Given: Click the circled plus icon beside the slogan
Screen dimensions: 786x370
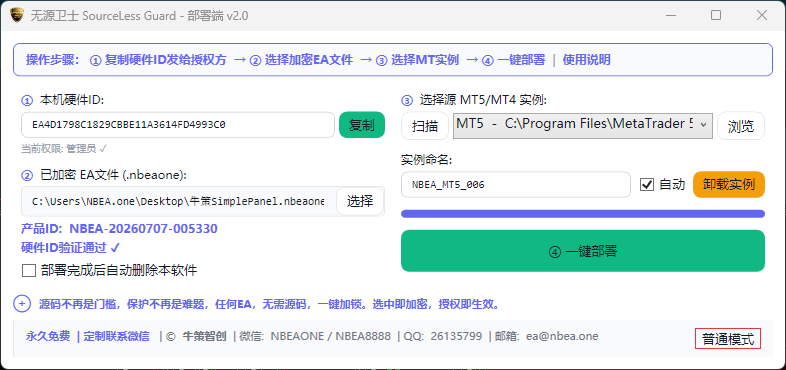Looking at the screenshot, I should [x=22, y=304].
